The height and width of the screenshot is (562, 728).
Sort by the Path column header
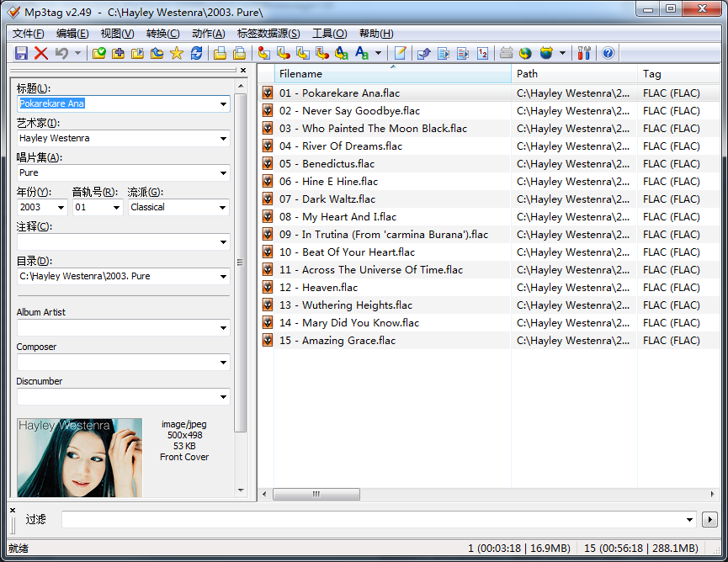point(574,74)
